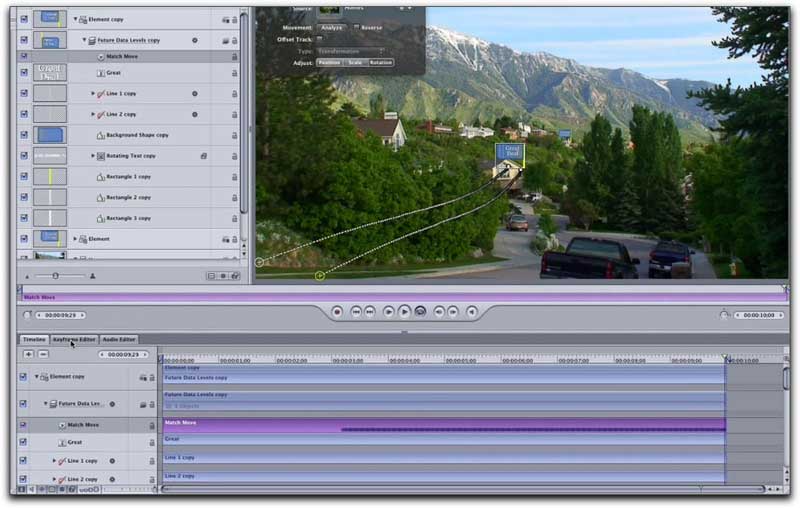Click the Position adjust button in HUD

(x=329, y=63)
